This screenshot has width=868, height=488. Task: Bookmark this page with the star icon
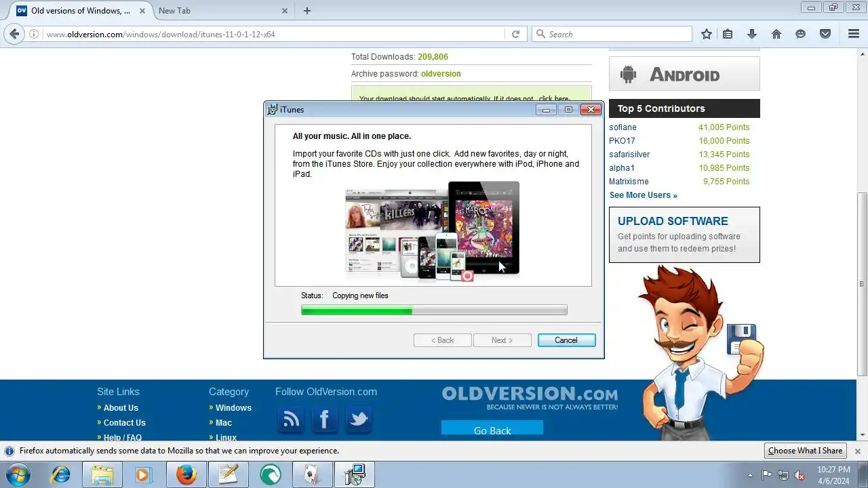click(707, 34)
